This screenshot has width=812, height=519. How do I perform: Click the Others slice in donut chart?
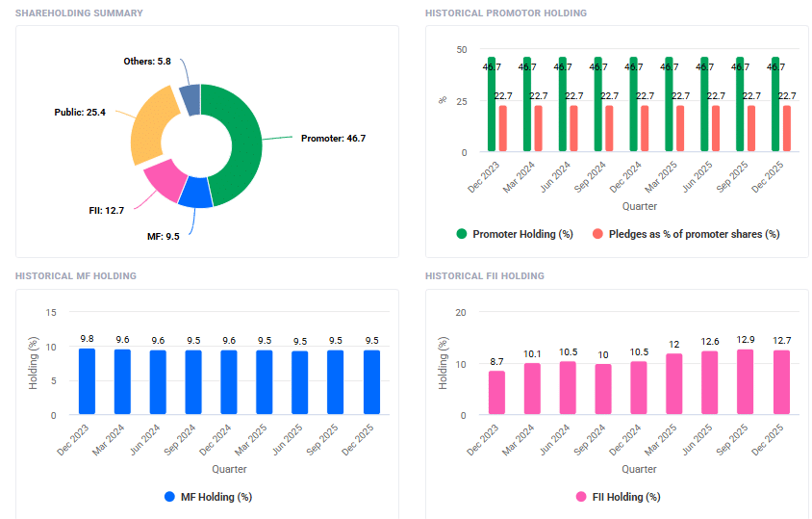[190, 100]
